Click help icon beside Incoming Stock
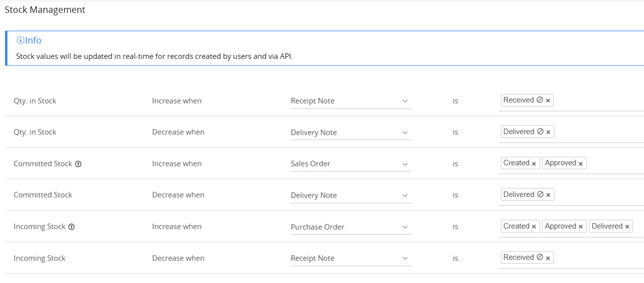This screenshot has width=644, height=283. [x=71, y=227]
